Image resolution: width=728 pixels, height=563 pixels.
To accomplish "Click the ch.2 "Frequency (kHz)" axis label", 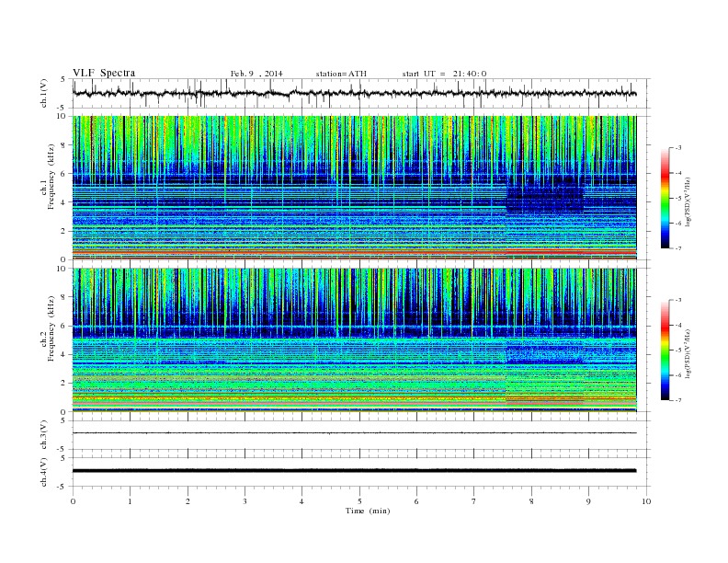I will [x=51, y=328].
